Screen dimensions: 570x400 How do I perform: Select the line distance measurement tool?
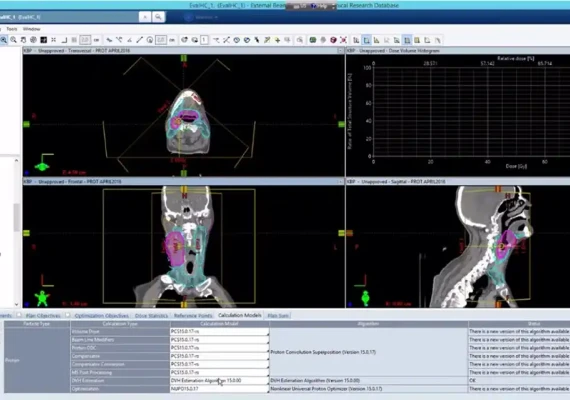(140, 40)
